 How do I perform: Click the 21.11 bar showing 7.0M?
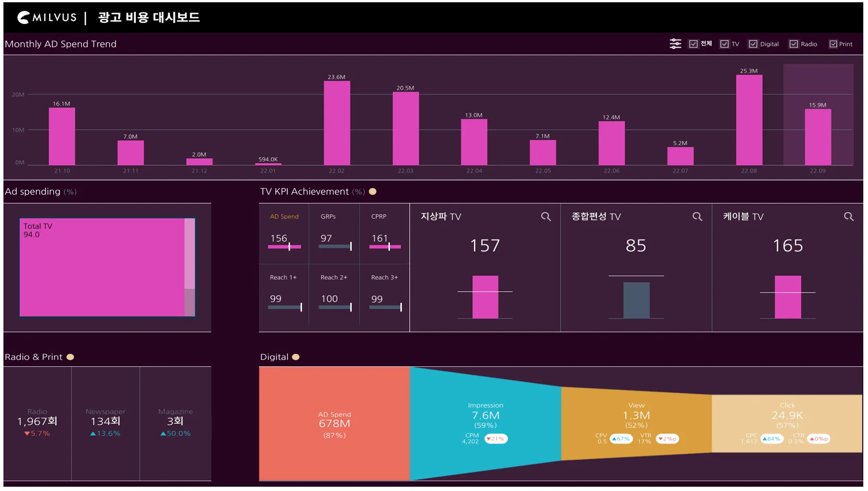(x=131, y=153)
